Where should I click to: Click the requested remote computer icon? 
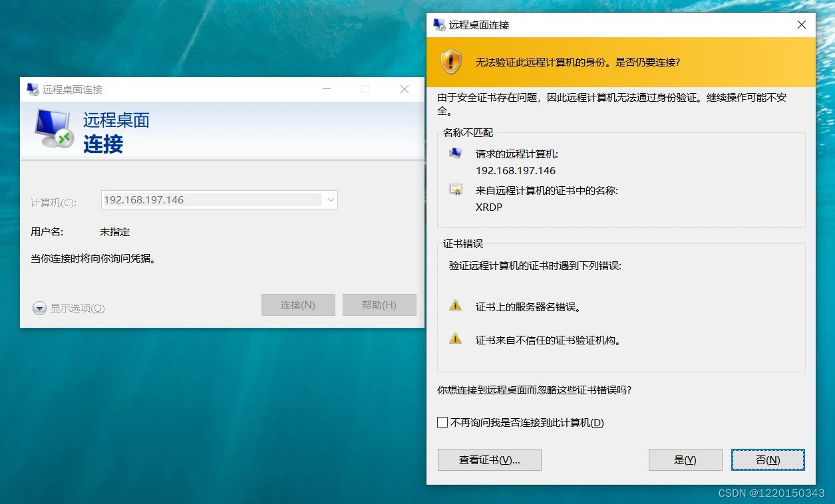455,154
